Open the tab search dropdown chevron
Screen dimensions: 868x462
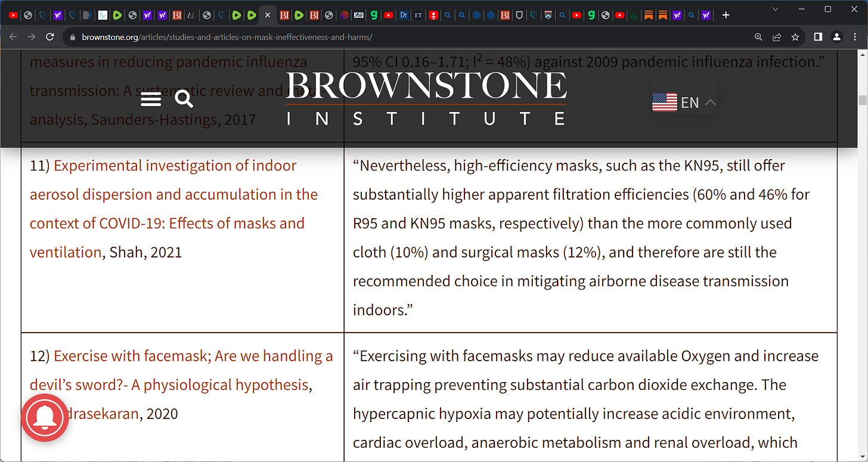(x=776, y=9)
